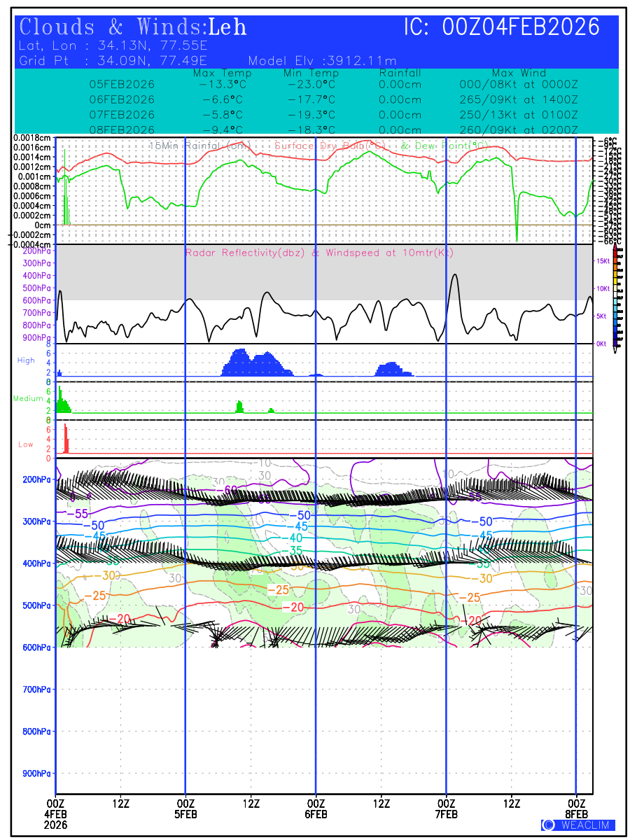Click the green Medium cloud bars near 4 Feb start
Viewport: 630px width, 840px height.
click(x=62, y=402)
